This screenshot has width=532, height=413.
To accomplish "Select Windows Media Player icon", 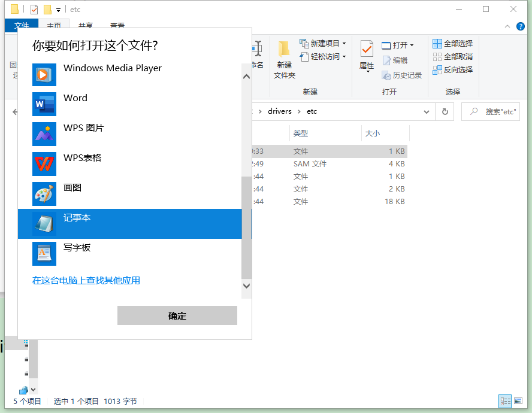I will pyautogui.click(x=44, y=75).
